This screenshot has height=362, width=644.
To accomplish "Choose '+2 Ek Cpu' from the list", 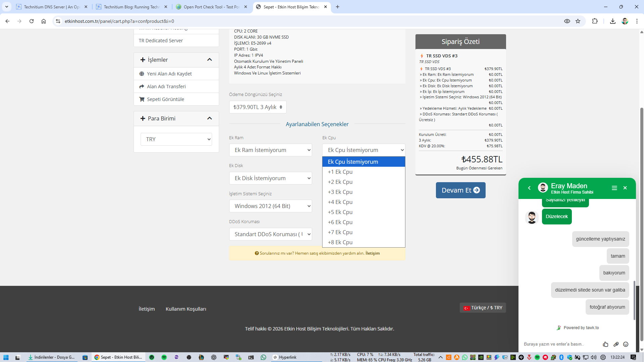I will (x=363, y=182).
